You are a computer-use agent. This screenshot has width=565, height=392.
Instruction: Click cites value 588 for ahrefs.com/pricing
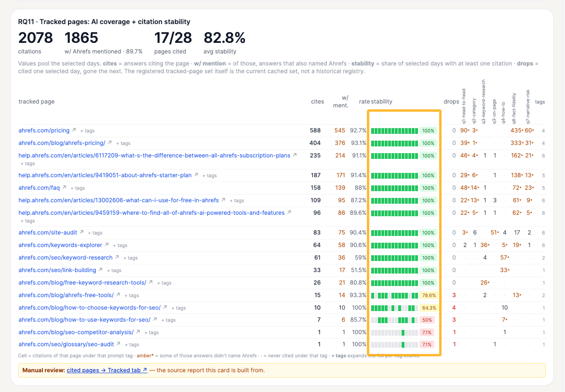coord(315,131)
